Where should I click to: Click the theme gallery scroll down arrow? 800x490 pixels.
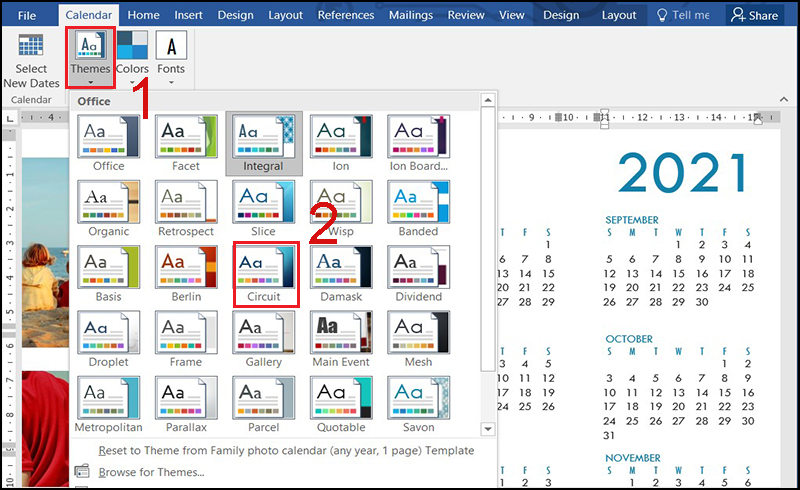click(488, 429)
